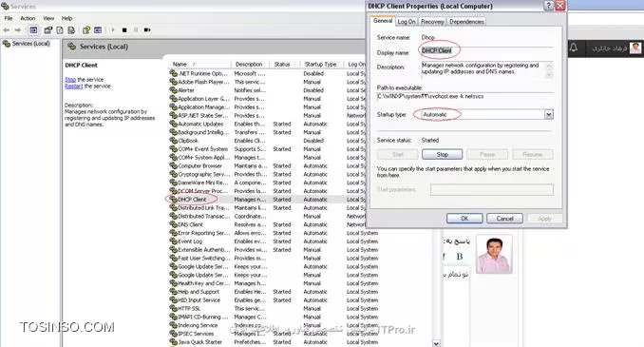The width and height of the screenshot is (644, 347).
Task: Click the Restart Service toolbar icon
Action: (x=147, y=30)
